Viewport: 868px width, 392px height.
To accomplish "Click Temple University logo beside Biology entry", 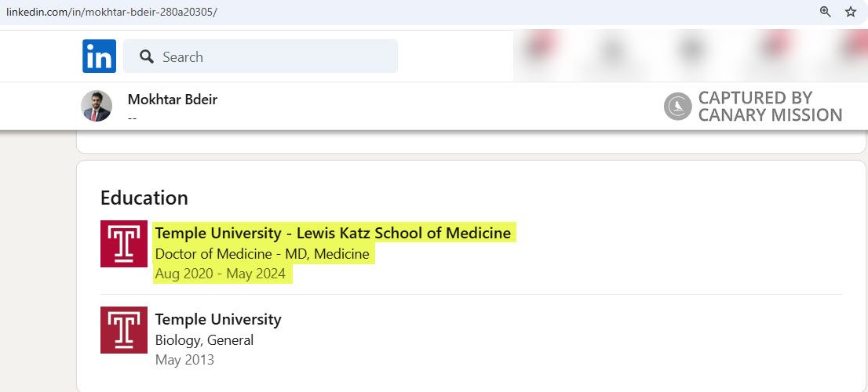I will click(x=124, y=330).
